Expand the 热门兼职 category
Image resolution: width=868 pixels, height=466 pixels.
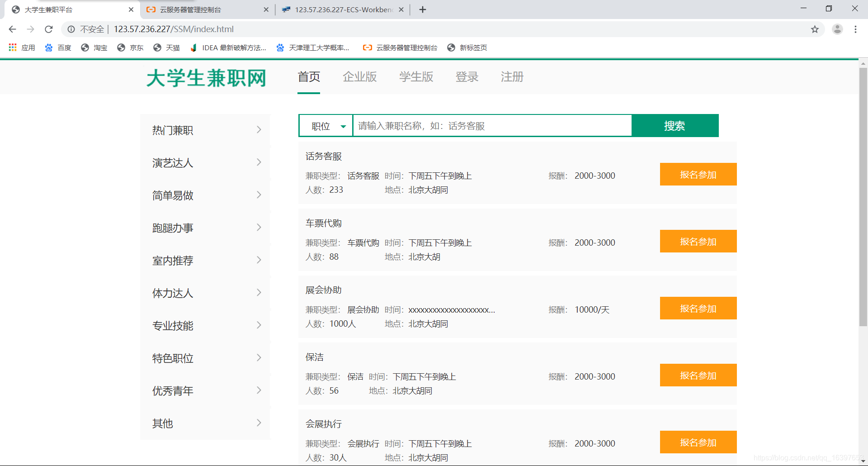pyautogui.click(x=206, y=130)
